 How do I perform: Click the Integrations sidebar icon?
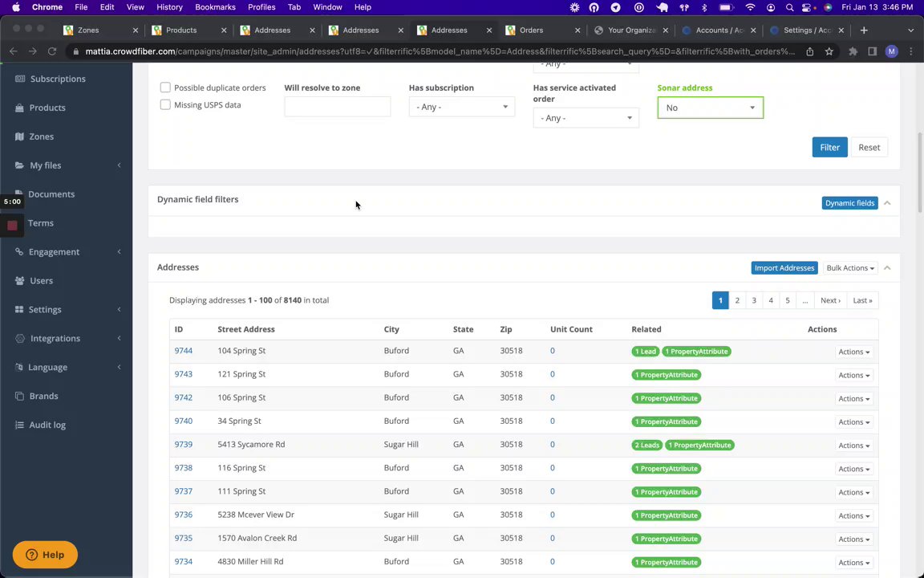(x=19, y=339)
